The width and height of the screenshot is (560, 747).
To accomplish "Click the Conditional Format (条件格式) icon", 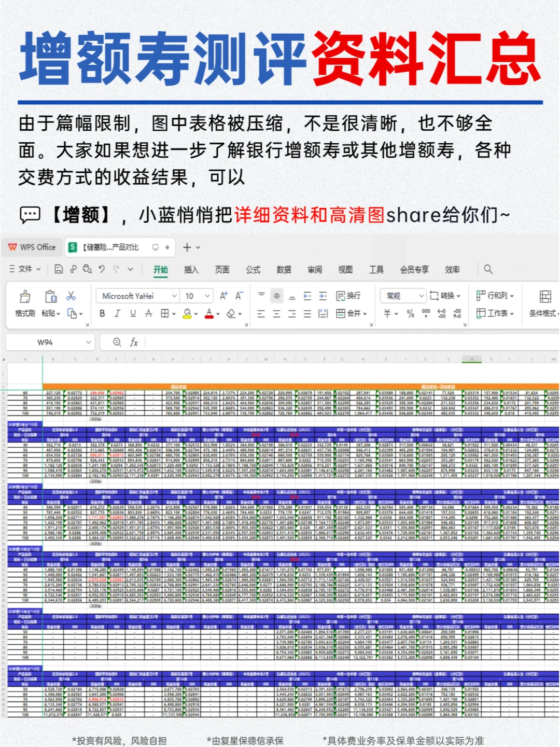I will (545, 296).
